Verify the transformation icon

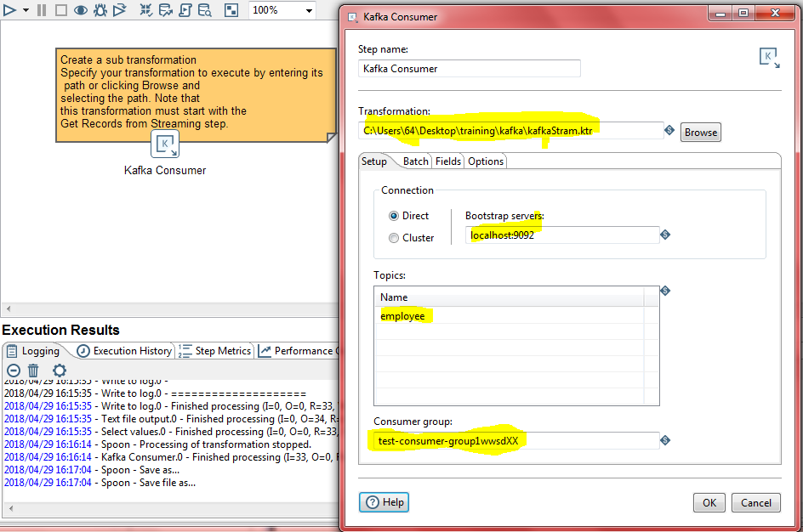pyautogui.click(x=146, y=9)
